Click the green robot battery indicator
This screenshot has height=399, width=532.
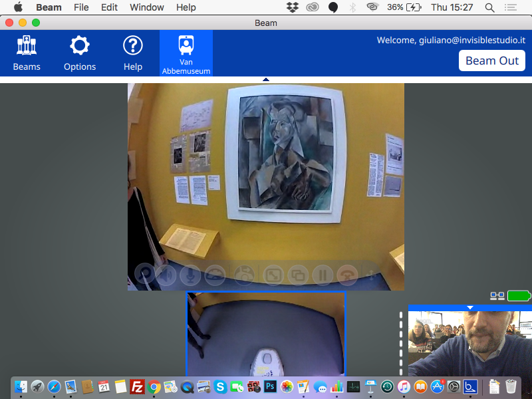tap(519, 296)
